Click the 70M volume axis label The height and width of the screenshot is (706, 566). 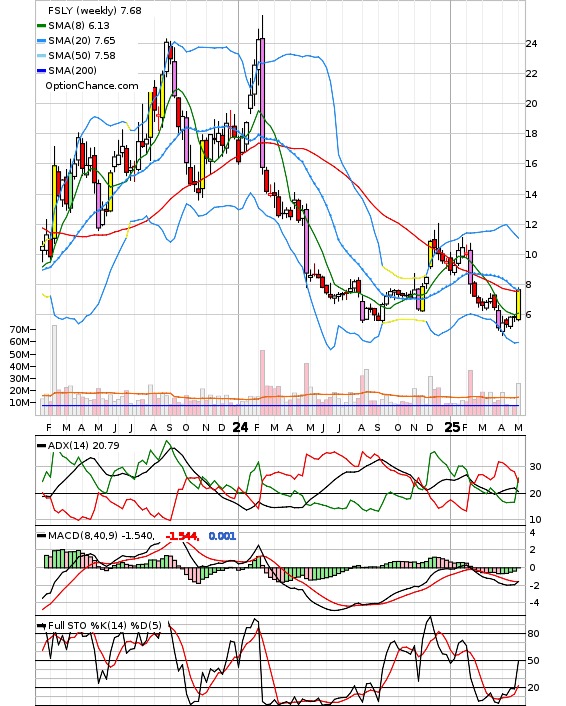coord(20,330)
